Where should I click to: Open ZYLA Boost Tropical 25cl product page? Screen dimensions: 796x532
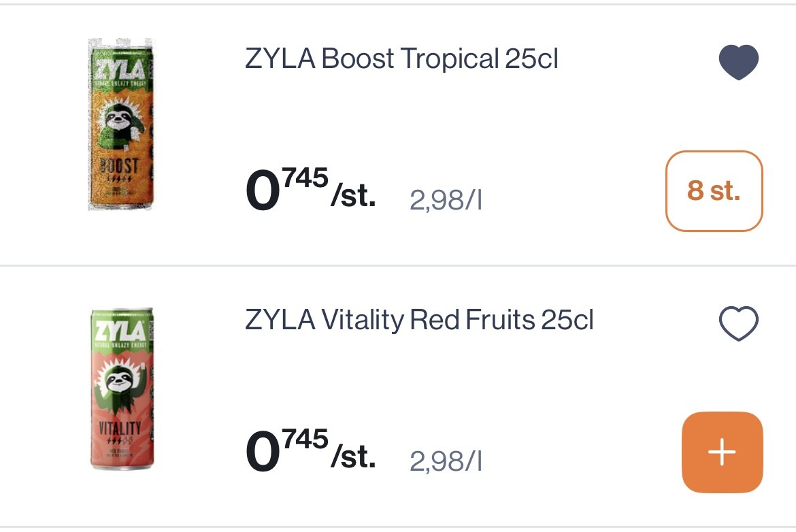click(x=400, y=59)
